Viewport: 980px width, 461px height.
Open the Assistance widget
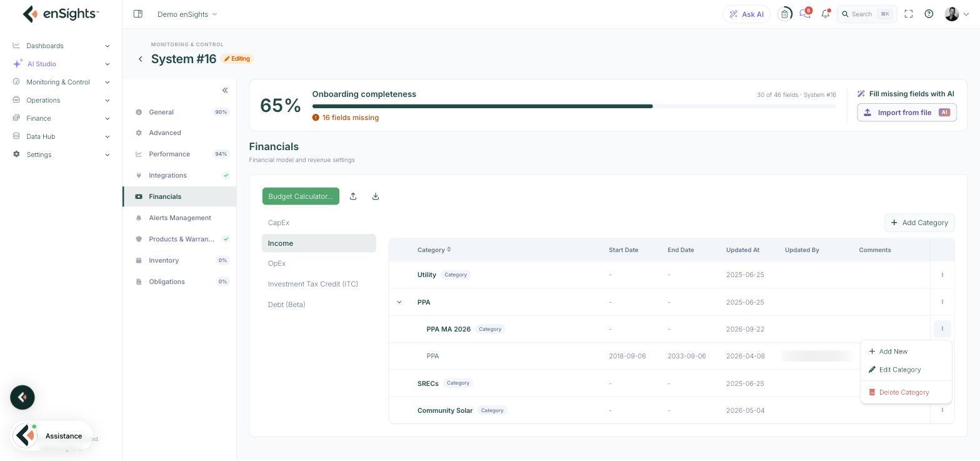point(52,436)
